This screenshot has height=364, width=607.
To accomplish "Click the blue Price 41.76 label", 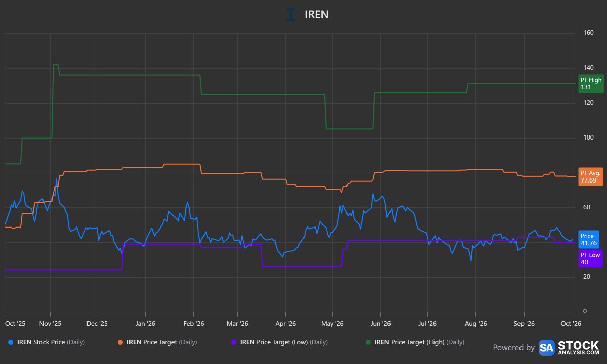I will pyautogui.click(x=588, y=240).
